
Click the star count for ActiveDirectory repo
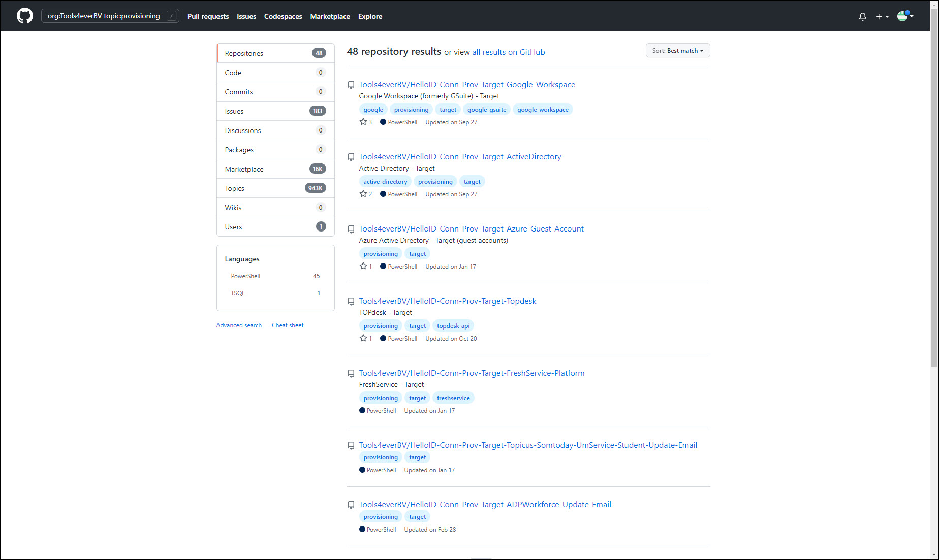point(366,194)
